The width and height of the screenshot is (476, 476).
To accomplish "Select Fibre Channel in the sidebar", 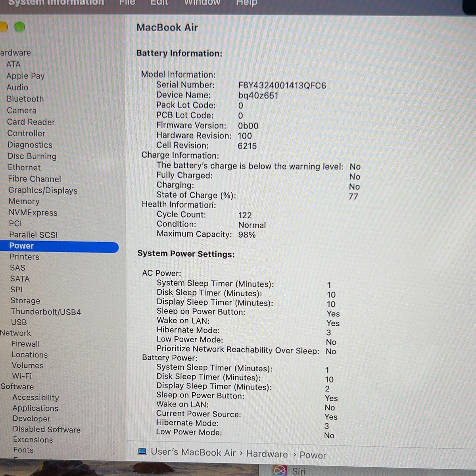I will [35, 179].
